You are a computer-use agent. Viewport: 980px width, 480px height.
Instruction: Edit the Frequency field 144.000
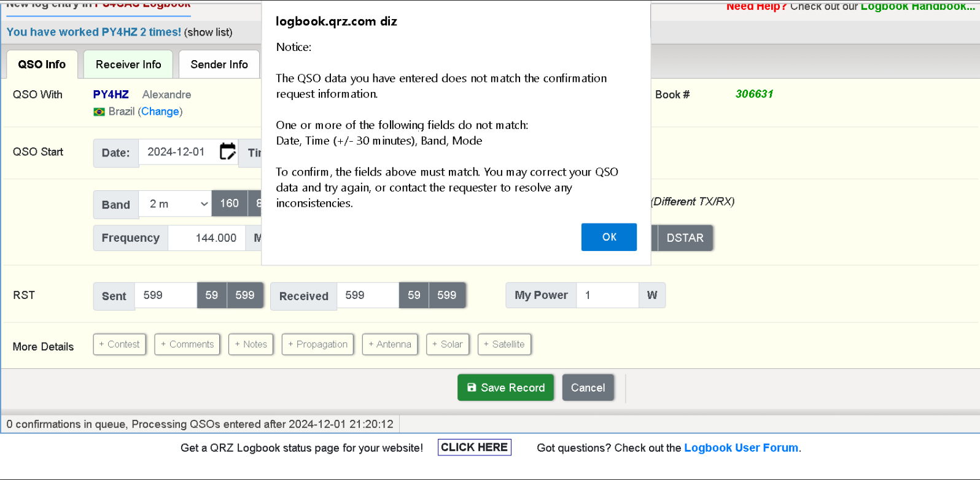coord(206,238)
